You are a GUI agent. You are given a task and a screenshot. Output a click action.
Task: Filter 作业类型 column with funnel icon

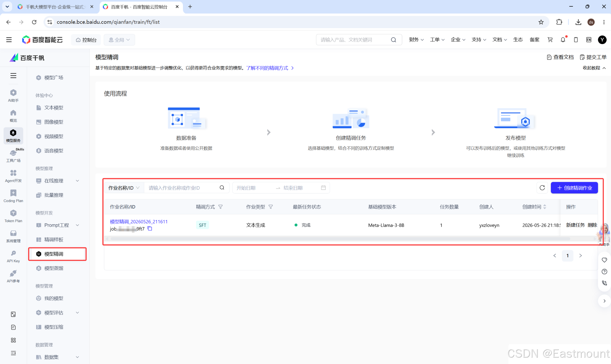pos(271,207)
